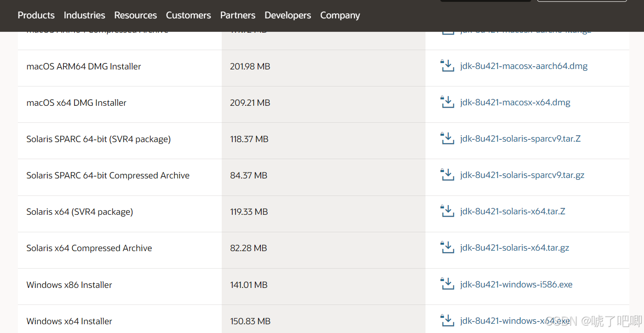Click download icon beside jdk-8u421-solaris-sparcv9.tar.gz
The image size is (644, 333).
point(448,175)
